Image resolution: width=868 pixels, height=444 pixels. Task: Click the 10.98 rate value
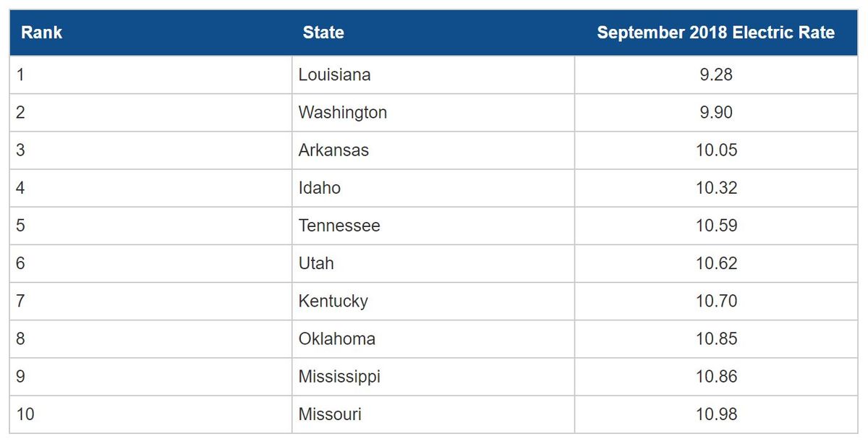[716, 414]
